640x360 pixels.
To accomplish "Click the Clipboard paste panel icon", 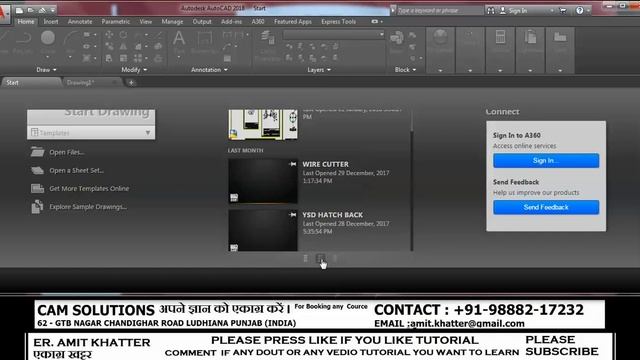I will (530, 37).
